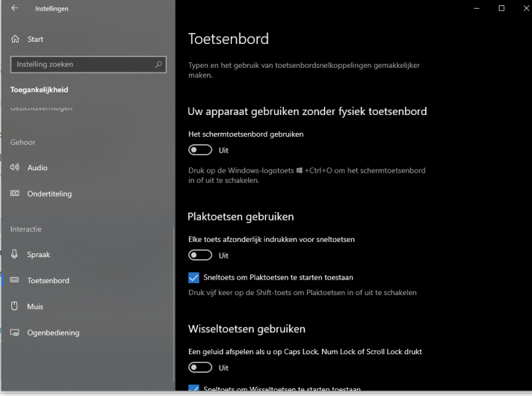532x396 pixels.
Task: Go to the Muis settings
Action: 35,306
